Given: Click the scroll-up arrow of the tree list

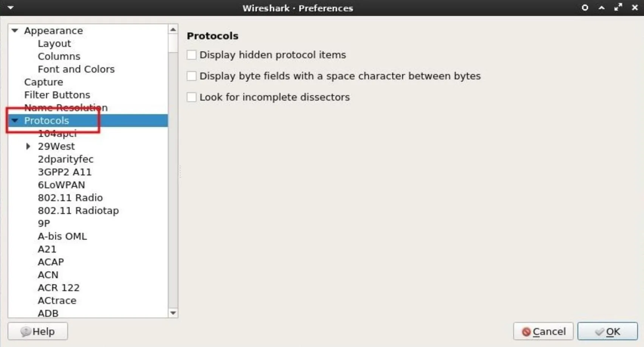Looking at the screenshot, I should pos(173,29).
